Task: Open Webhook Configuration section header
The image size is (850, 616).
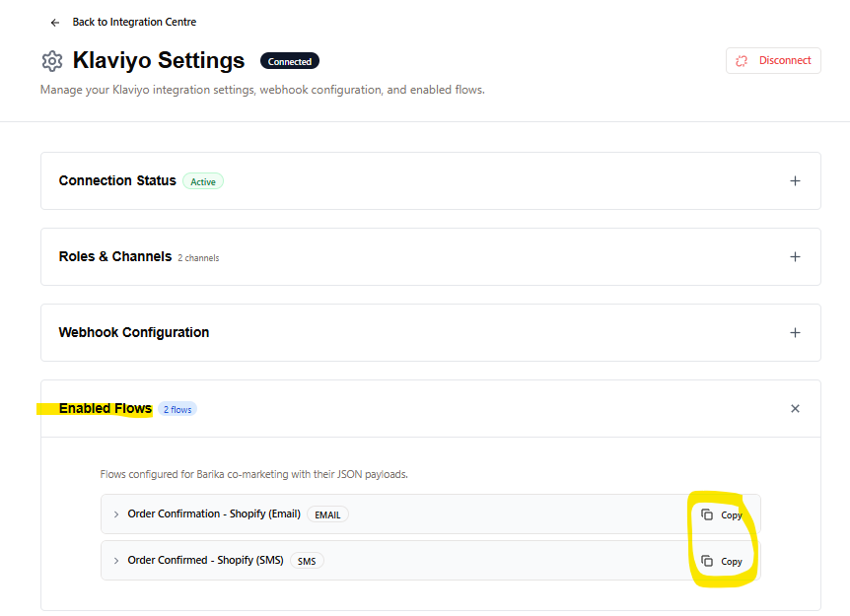Action: [430, 333]
